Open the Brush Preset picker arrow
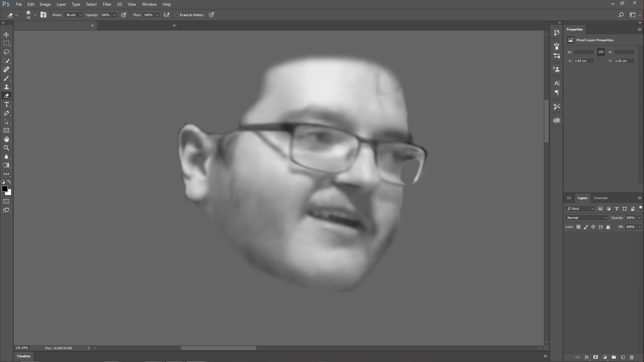Viewport: 644px width, 362px height. click(35, 15)
